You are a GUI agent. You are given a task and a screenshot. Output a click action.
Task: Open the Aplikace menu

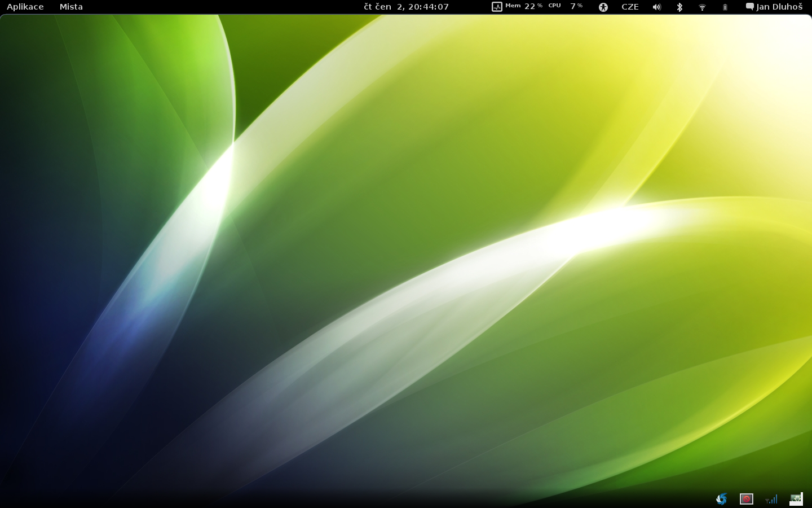point(25,7)
